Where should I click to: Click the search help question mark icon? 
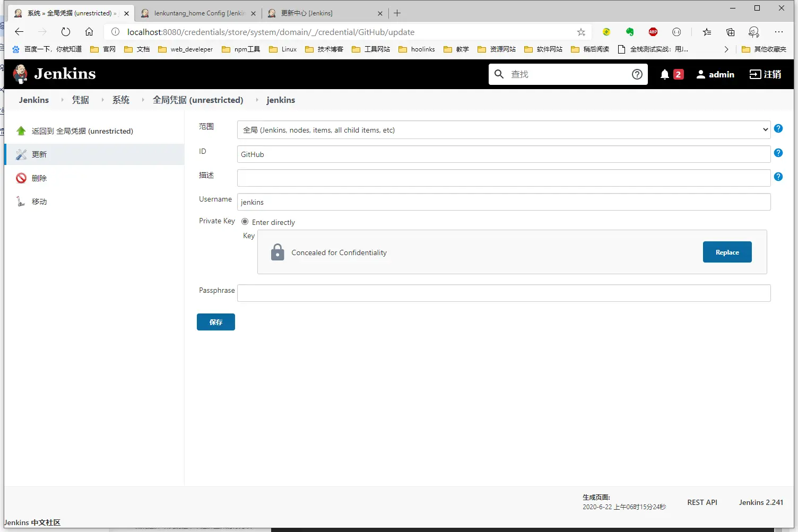[637, 74]
